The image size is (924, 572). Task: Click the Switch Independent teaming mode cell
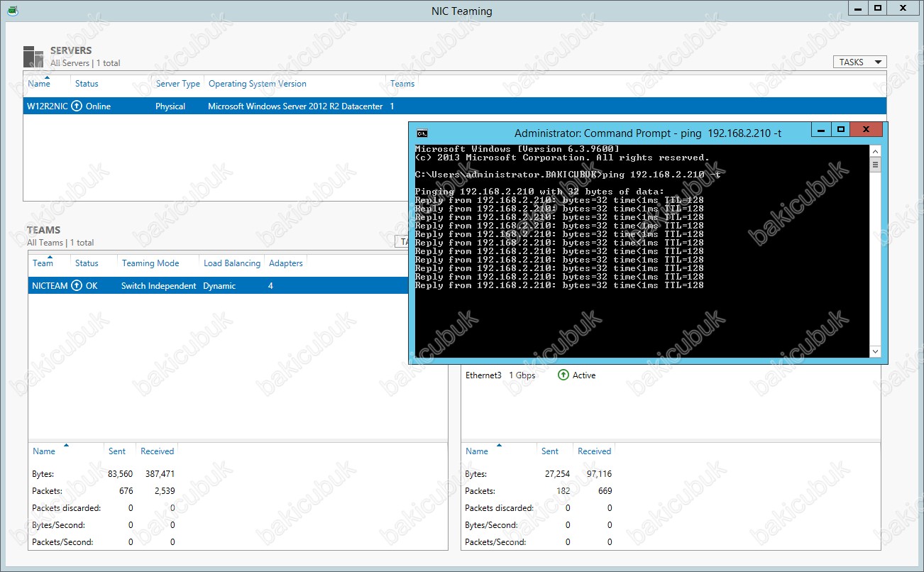point(158,286)
